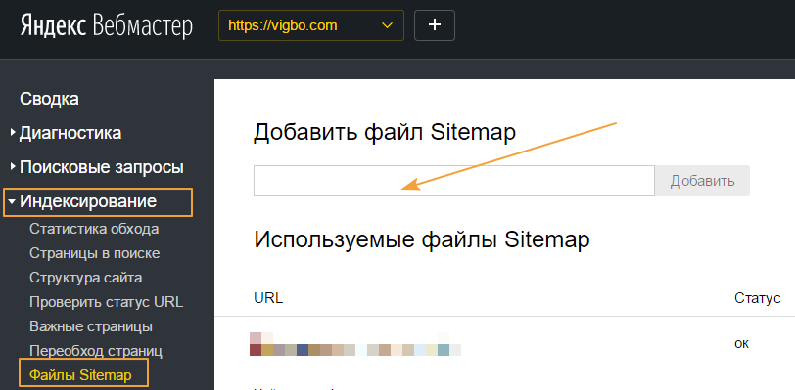Click the Используемые файлы Sitemap heading

pos(422,239)
